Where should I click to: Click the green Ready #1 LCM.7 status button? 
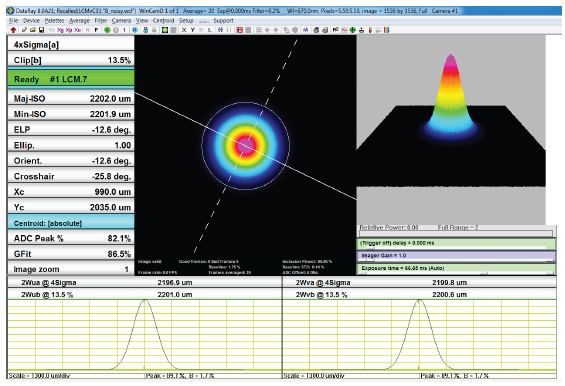[71, 78]
